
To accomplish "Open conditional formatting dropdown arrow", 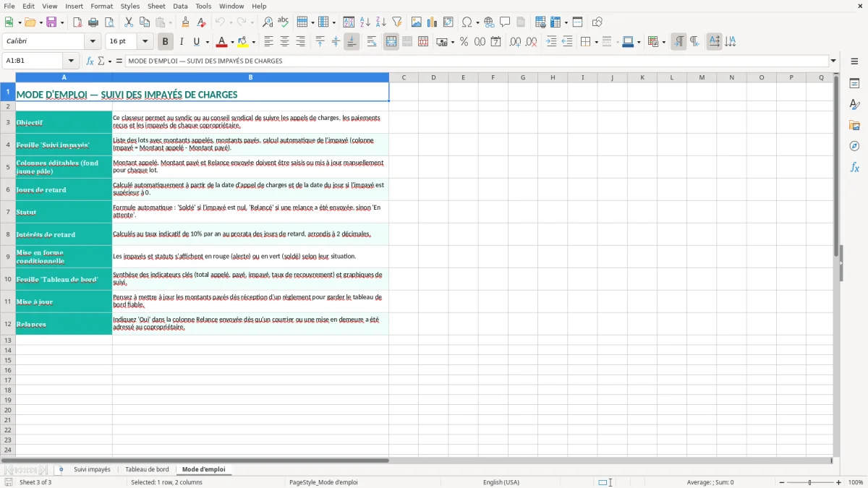I will coord(663,42).
